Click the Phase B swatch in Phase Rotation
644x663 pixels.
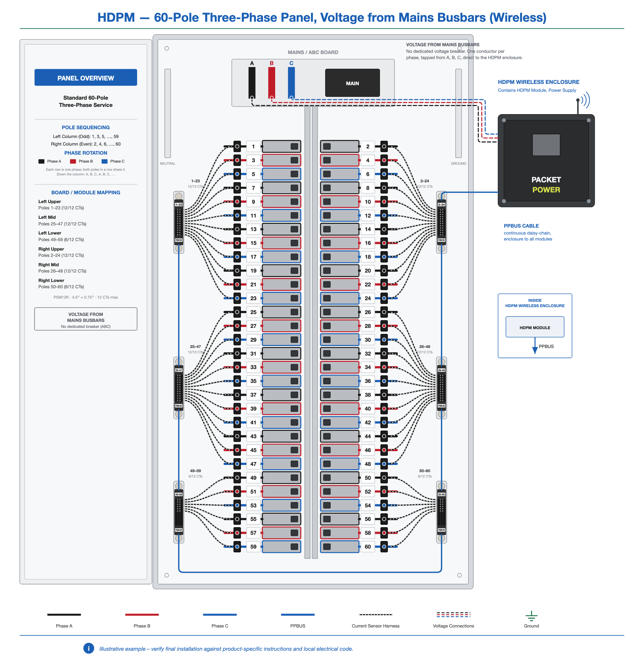tap(73, 161)
